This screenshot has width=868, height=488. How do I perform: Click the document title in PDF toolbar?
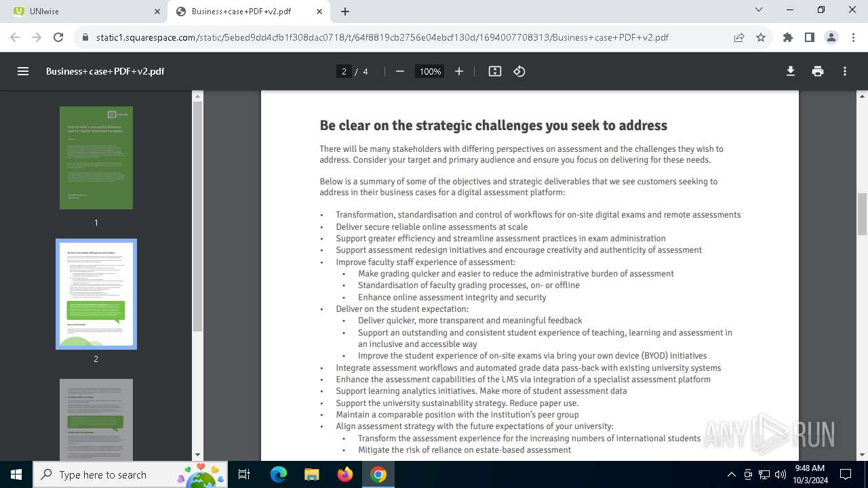pyautogui.click(x=105, y=71)
